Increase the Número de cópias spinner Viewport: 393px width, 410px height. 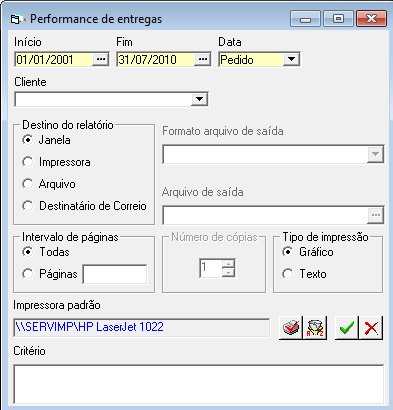click(x=228, y=264)
